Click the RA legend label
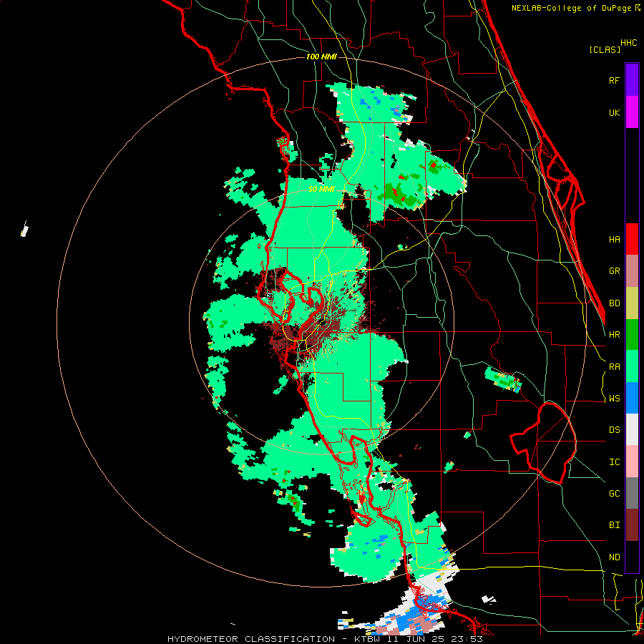This screenshot has width=644, height=644. 615,367
